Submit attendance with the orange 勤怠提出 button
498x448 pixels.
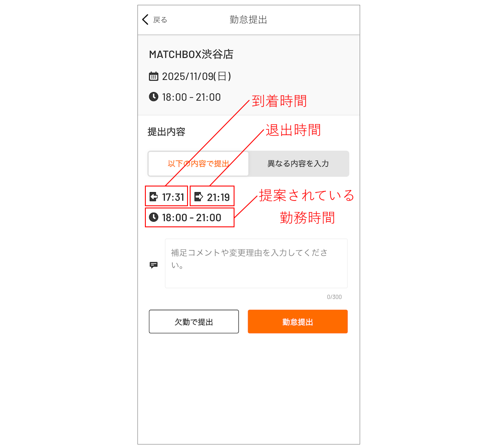coord(298,322)
